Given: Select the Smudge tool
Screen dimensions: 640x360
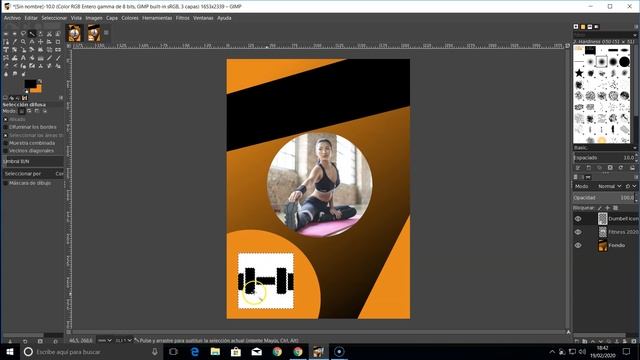Looking at the screenshot, I should coord(15,74).
